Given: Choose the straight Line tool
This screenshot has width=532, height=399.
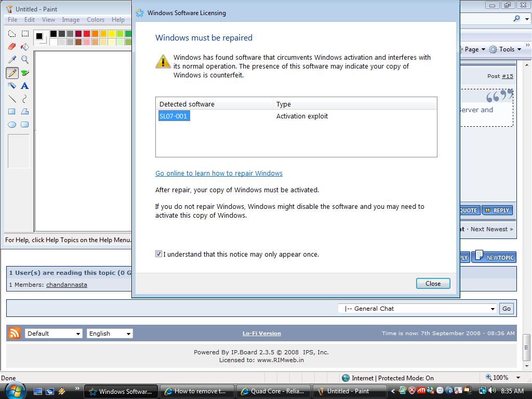Looking at the screenshot, I should 12,99.
